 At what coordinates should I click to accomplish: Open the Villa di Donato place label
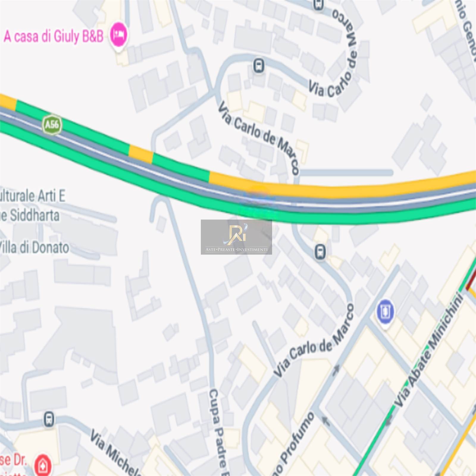[34, 248]
